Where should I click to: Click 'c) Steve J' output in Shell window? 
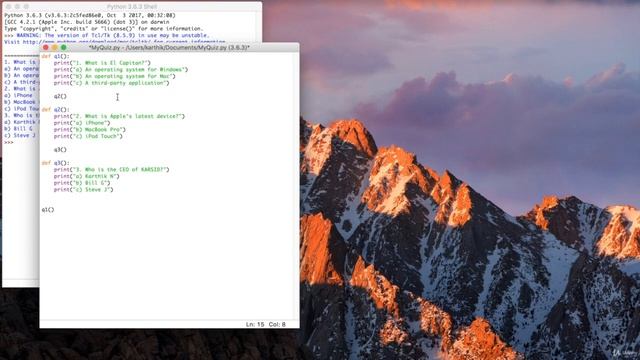20,136
